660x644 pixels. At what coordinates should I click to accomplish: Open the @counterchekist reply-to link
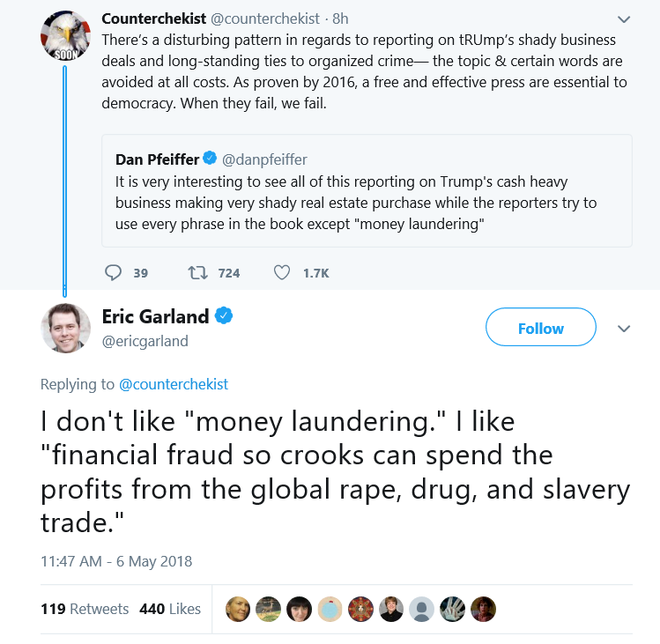pos(174,384)
